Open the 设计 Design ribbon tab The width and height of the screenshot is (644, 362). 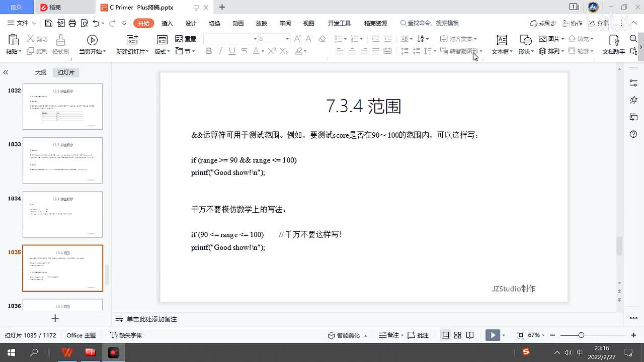(x=191, y=23)
